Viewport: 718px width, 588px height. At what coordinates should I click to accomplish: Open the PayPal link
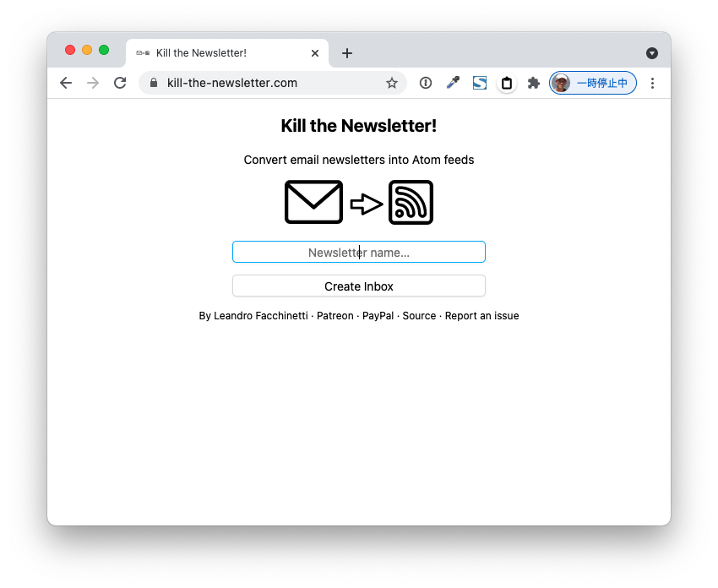(x=378, y=315)
